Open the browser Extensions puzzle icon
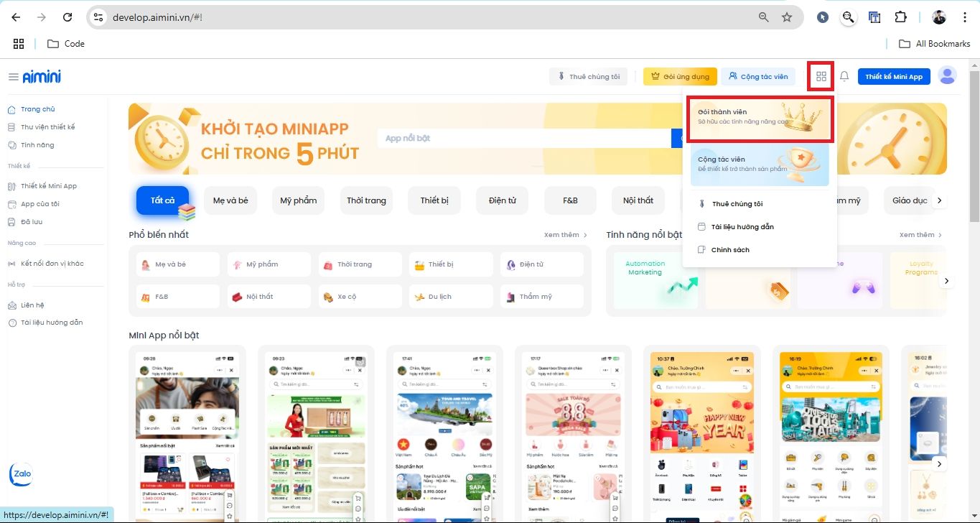The height and width of the screenshot is (523, 980). click(900, 17)
